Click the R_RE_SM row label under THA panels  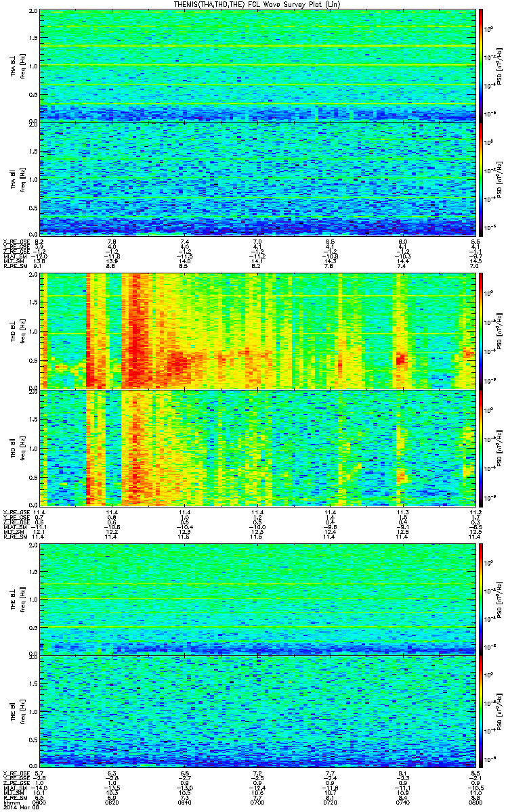coord(14,267)
